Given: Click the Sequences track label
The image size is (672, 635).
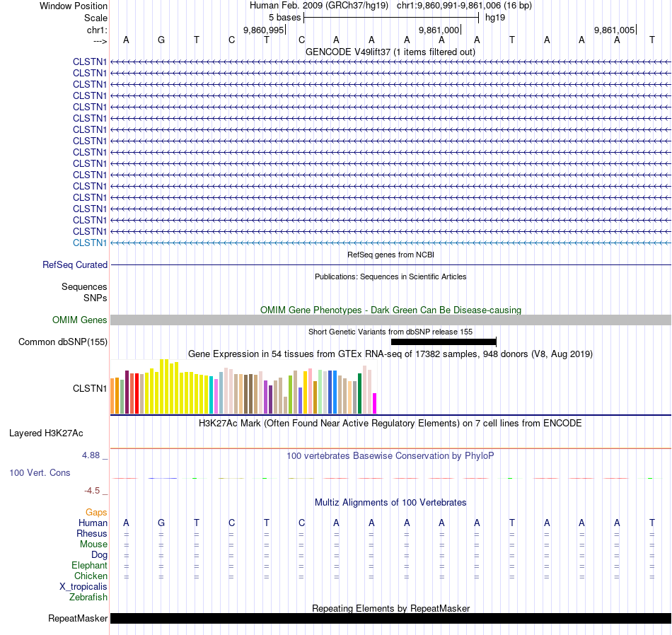Looking at the screenshot, I should tap(84, 286).
